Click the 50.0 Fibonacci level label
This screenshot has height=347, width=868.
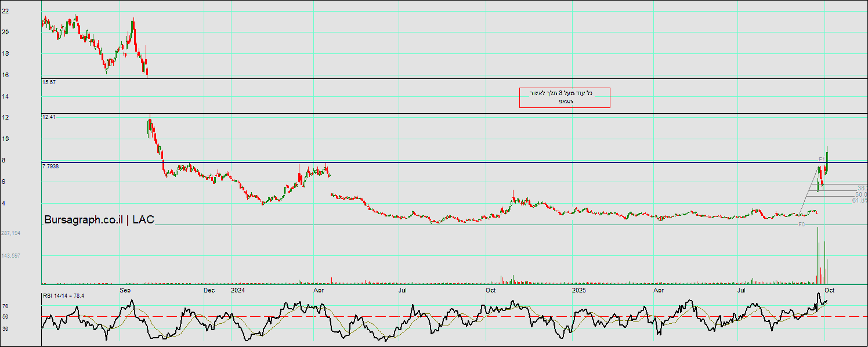[x=861, y=194]
